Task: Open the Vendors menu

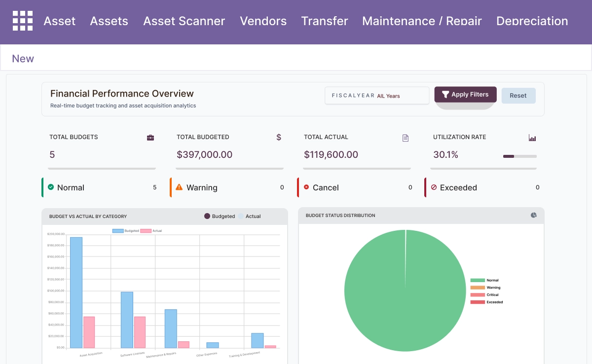Action: tap(263, 21)
